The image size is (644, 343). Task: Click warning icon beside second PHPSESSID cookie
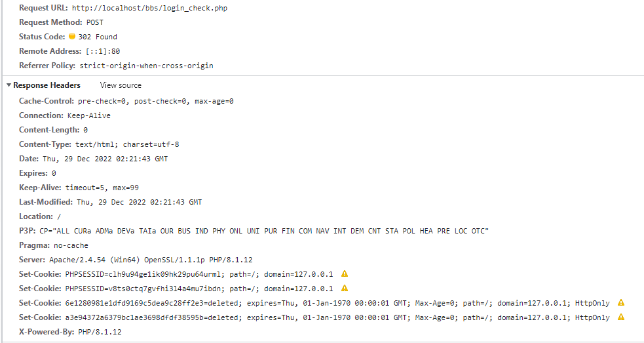[345, 289]
